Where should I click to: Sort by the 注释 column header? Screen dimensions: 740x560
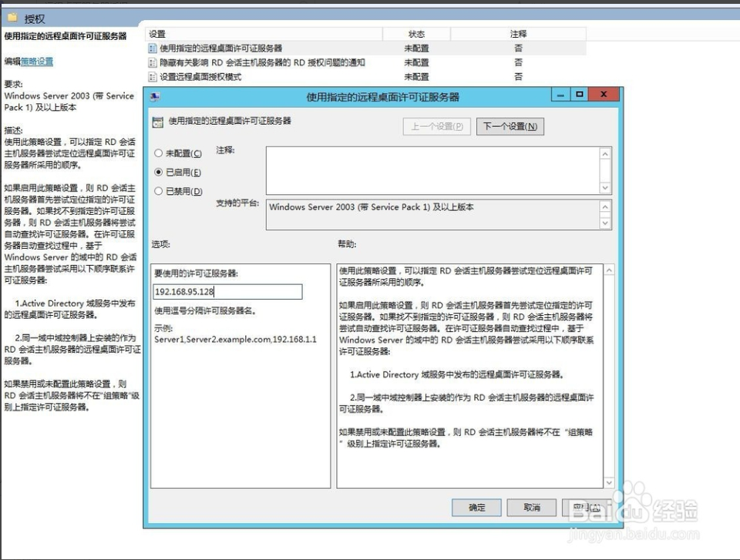tap(518, 34)
